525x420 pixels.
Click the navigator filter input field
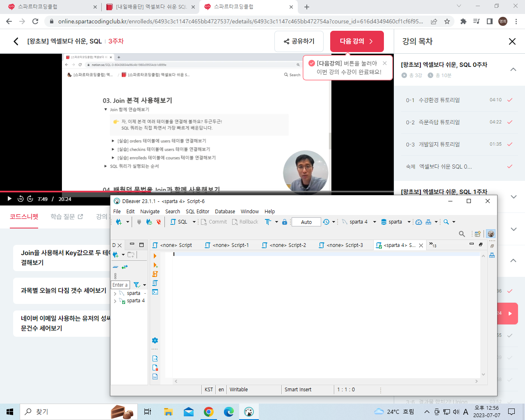(120, 285)
